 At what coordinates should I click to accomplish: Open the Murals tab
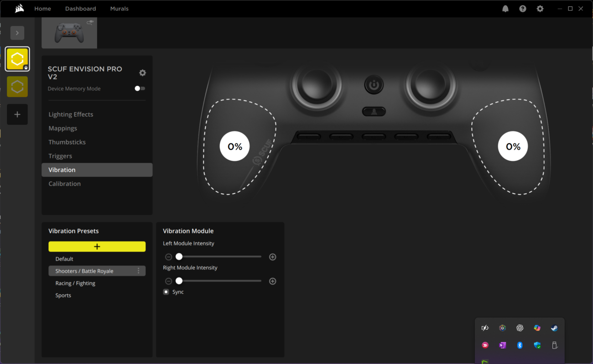point(120,9)
